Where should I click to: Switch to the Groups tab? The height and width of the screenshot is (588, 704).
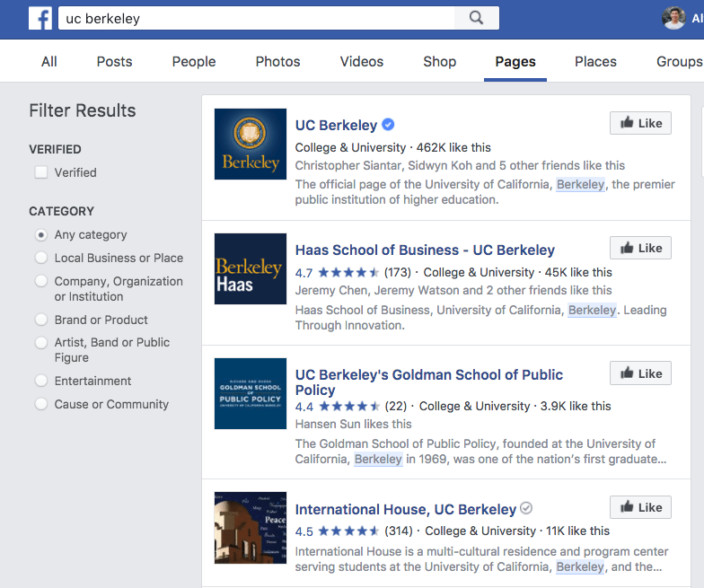tap(680, 61)
